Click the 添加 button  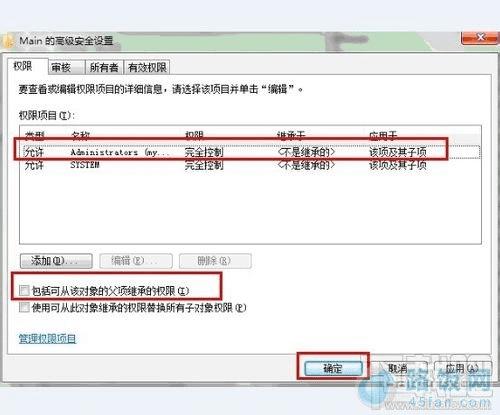tap(56, 261)
